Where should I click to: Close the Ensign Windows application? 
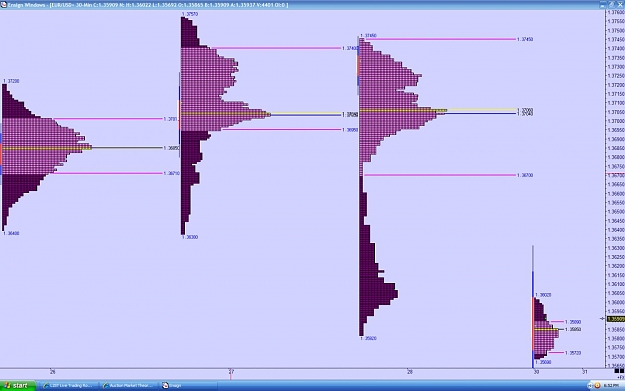pyautogui.click(x=620, y=5)
